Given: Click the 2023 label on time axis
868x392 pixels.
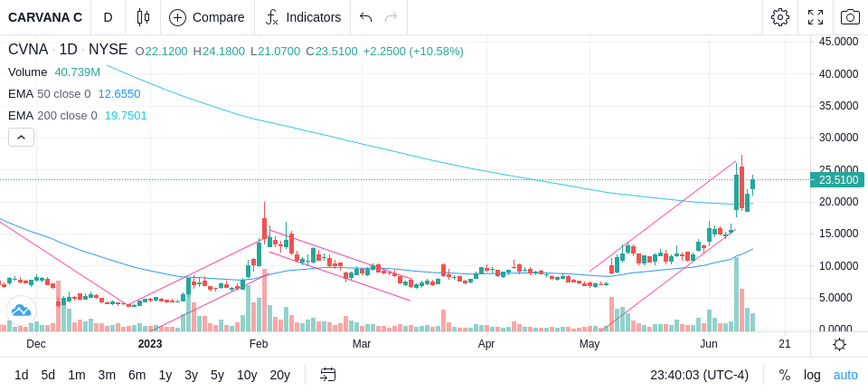Looking at the screenshot, I should click(x=149, y=344).
